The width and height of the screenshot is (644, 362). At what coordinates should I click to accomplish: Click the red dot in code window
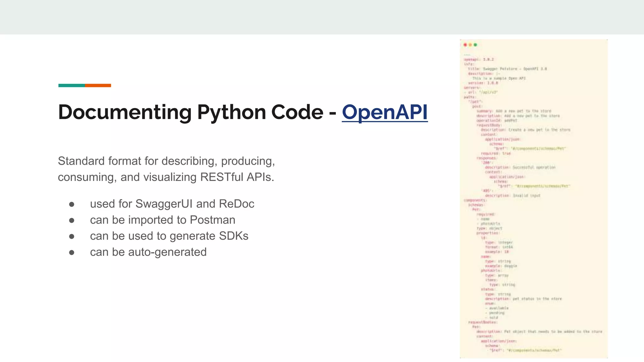point(465,45)
